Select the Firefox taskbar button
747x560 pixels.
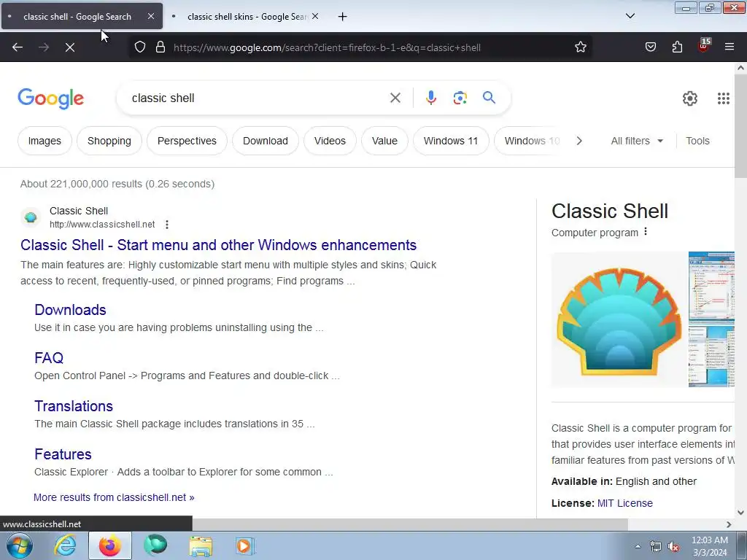110,545
